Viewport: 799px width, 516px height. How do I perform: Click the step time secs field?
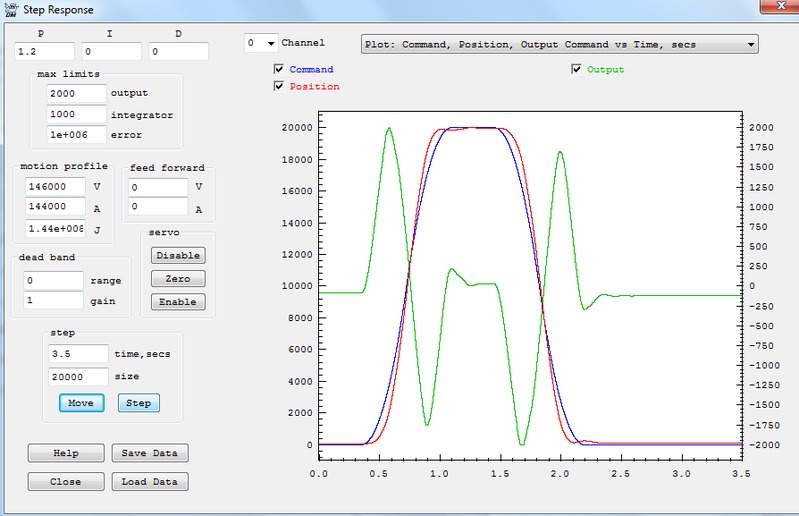pyautogui.click(x=78, y=354)
